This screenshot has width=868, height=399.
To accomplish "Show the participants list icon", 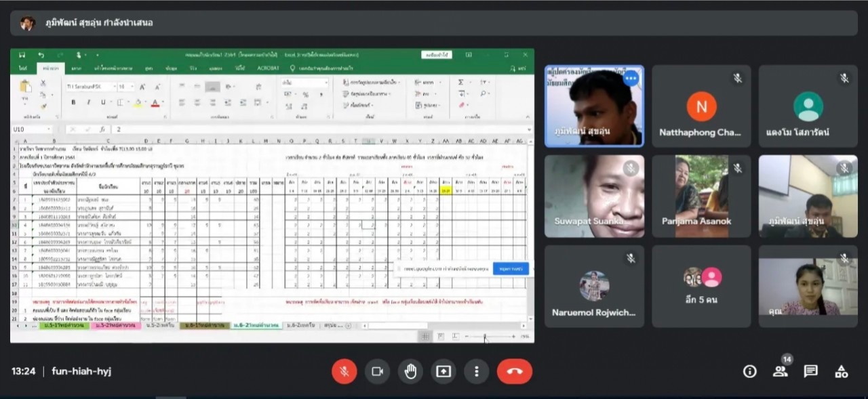I will pyautogui.click(x=780, y=371).
